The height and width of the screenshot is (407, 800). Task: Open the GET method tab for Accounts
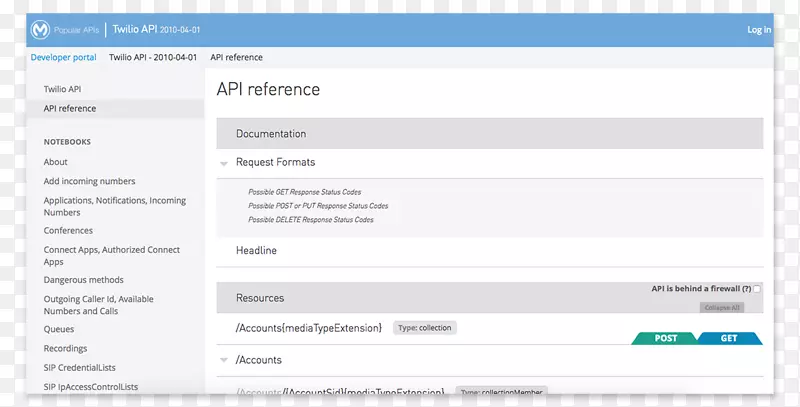729,338
